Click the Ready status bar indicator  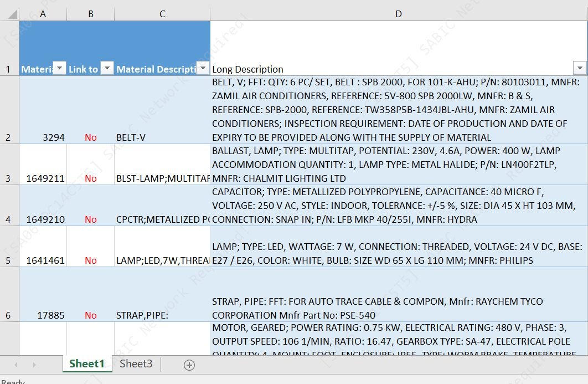13,381
